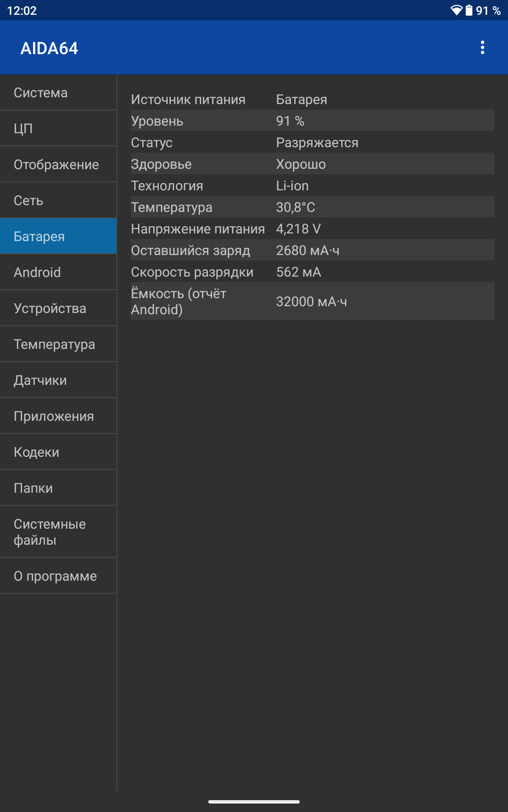The image size is (508, 812).
Task: View the Кодеки section
Action: pos(58,452)
